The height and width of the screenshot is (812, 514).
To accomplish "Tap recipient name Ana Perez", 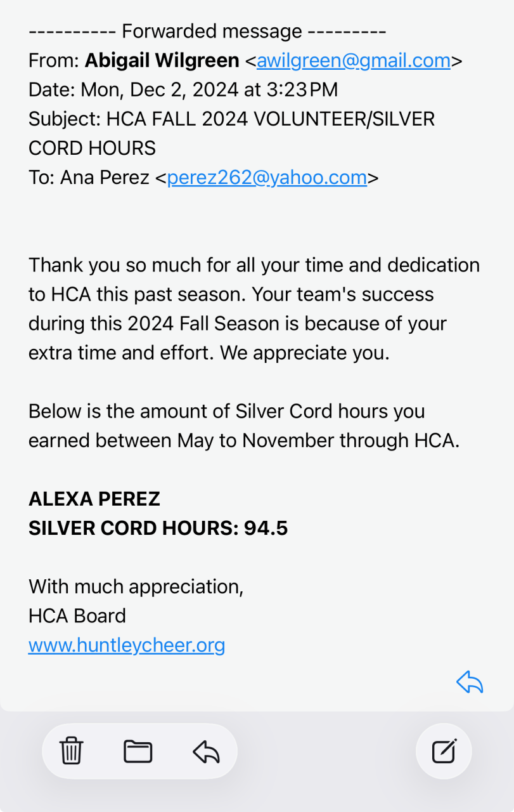I will tap(105, 178).
